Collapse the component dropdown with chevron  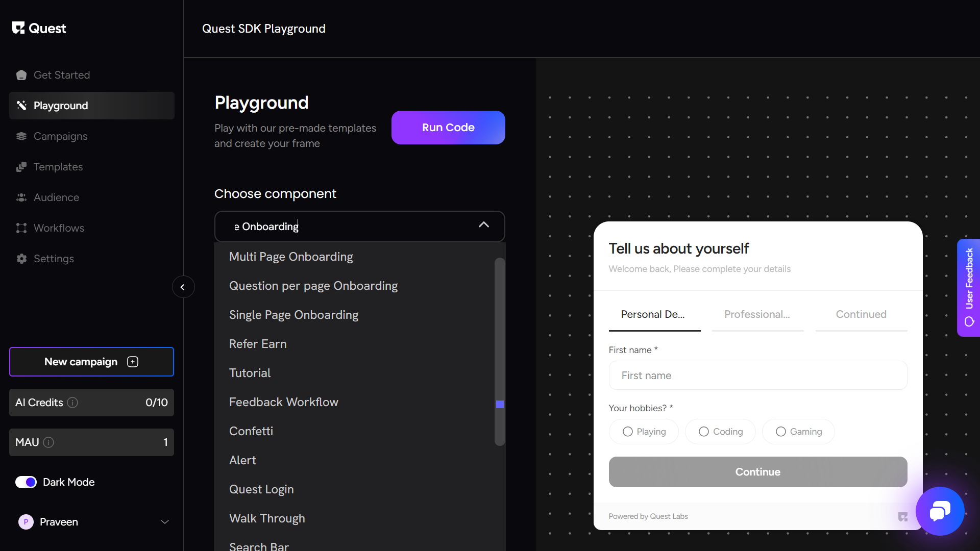point(484,225)
